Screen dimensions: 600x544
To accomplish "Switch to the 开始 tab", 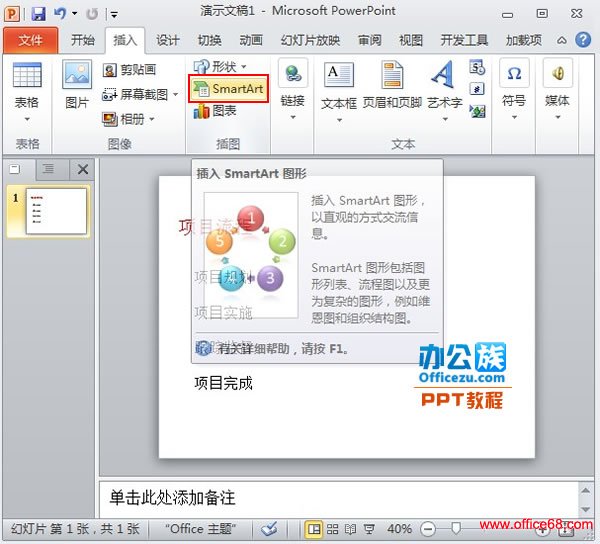I will point(83,40).
